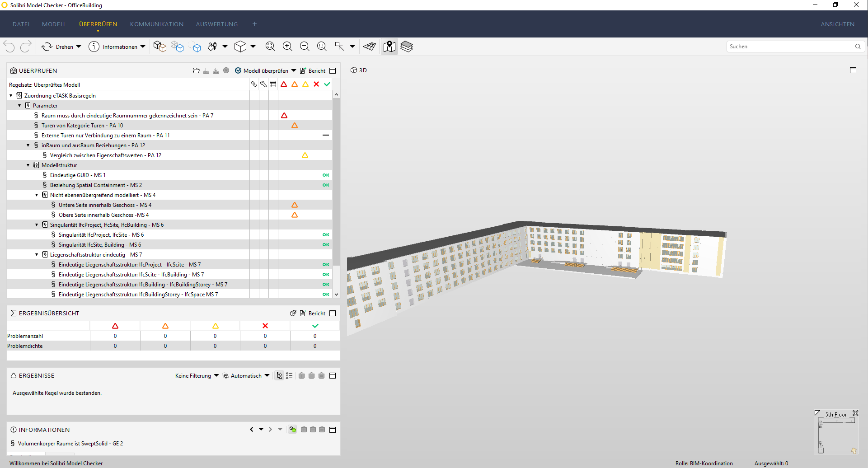The height and width of the screenshot is (468, 868).
Task: Go back in Informationen history
Action: (252, 430)
